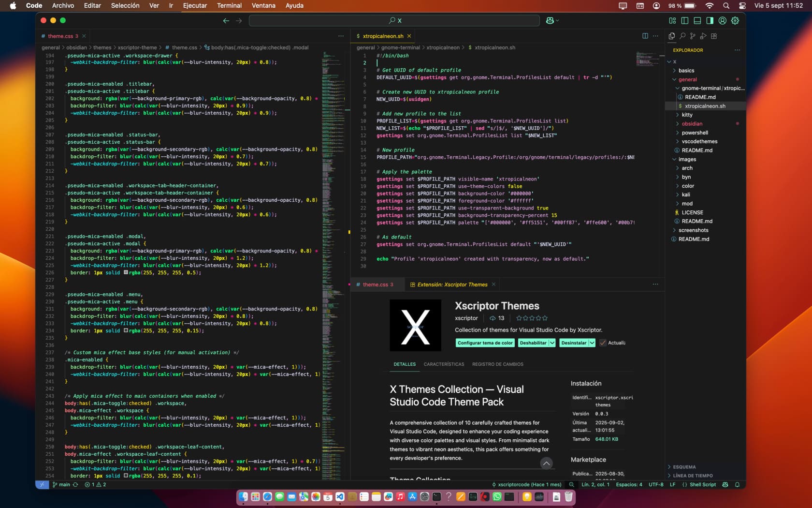
Task: Click Configurar tema de color button
Action: 485,343
